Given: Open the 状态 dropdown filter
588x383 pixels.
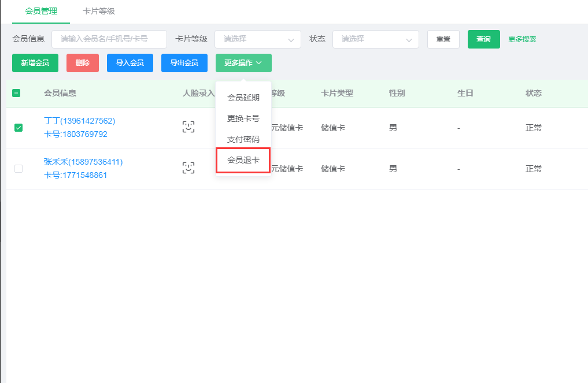Looking at the screenshot, I should coord(375,39).
